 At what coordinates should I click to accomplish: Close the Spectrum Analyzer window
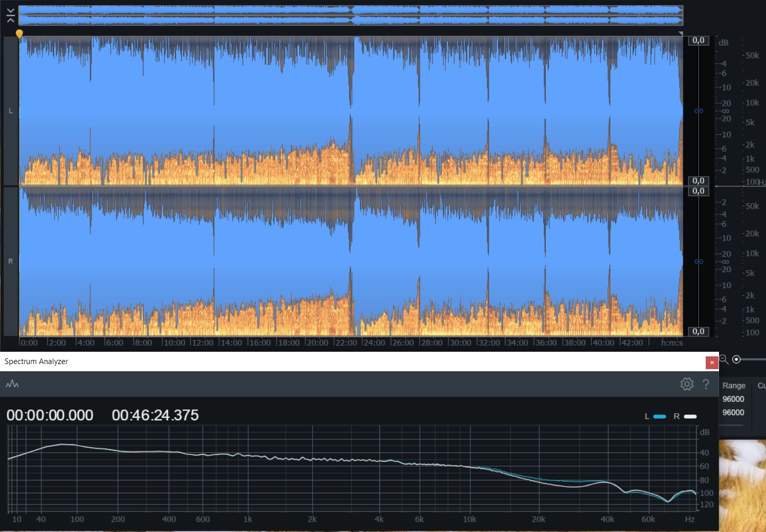(x=712, y=362)
